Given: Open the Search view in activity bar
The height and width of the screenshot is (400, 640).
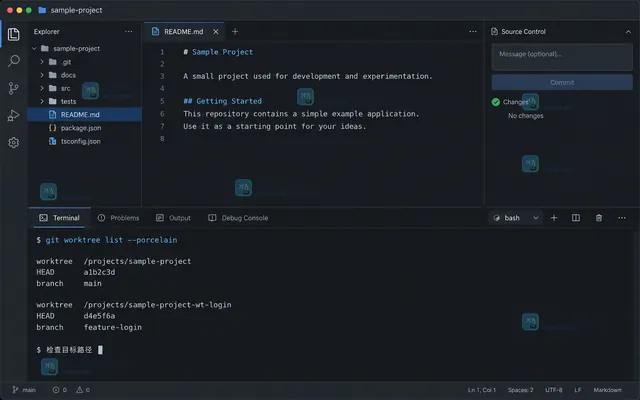Looking at the screenshot, I should [13, 61].
